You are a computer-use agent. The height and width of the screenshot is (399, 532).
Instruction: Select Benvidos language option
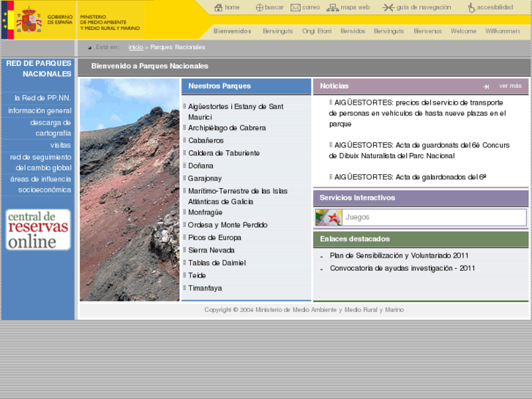[x=353, y=31]
